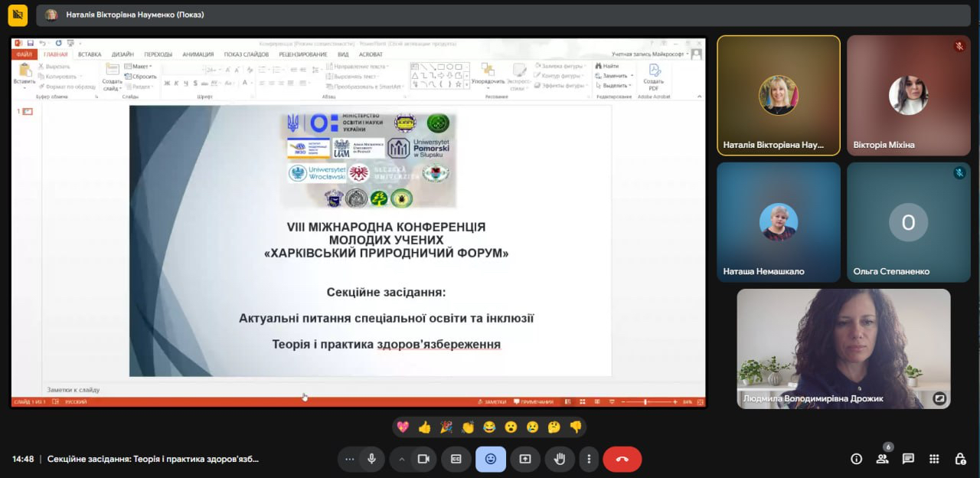Leave the call with the red hang-up button
The image size is (980, 478).
tap(622, 459)
